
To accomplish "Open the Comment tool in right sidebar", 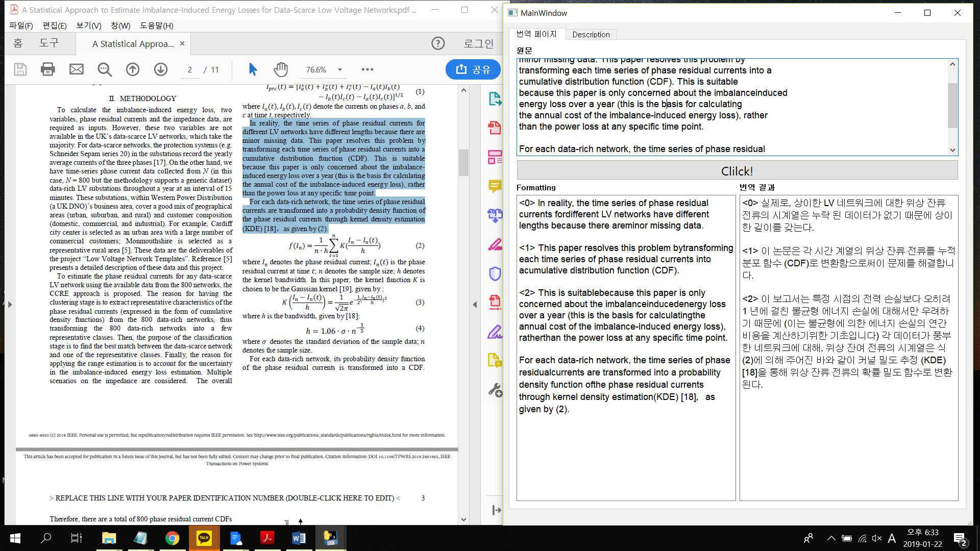I will (x=495, y=186).
